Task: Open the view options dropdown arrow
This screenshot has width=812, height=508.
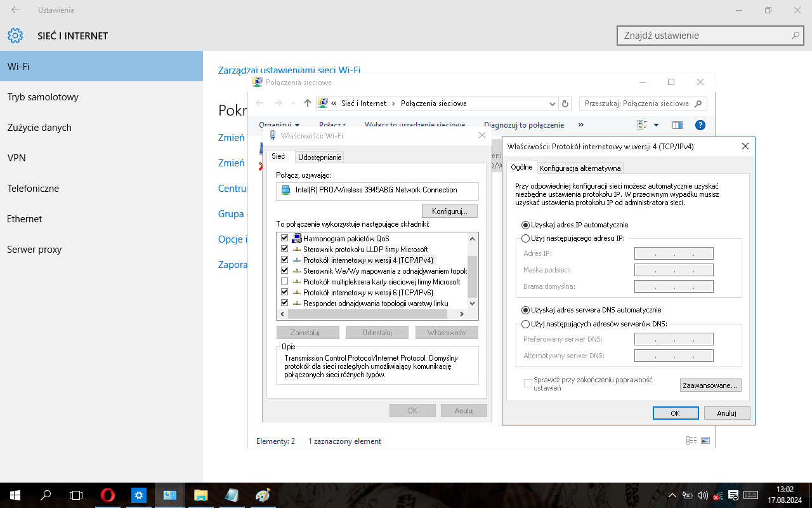Action: click(656, 125)
